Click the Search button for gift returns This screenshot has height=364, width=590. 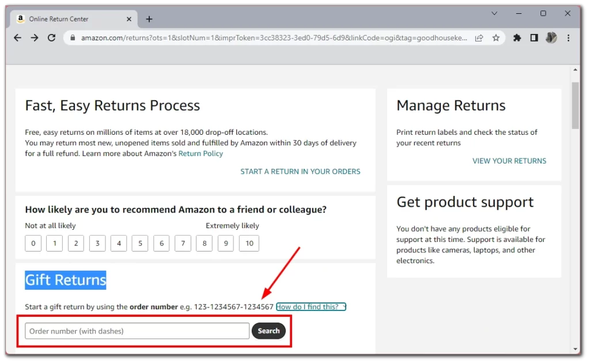[x=268, y=331]
